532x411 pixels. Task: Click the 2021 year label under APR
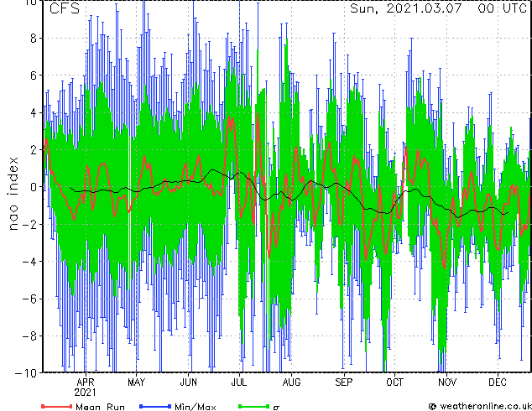coord(85,393)
